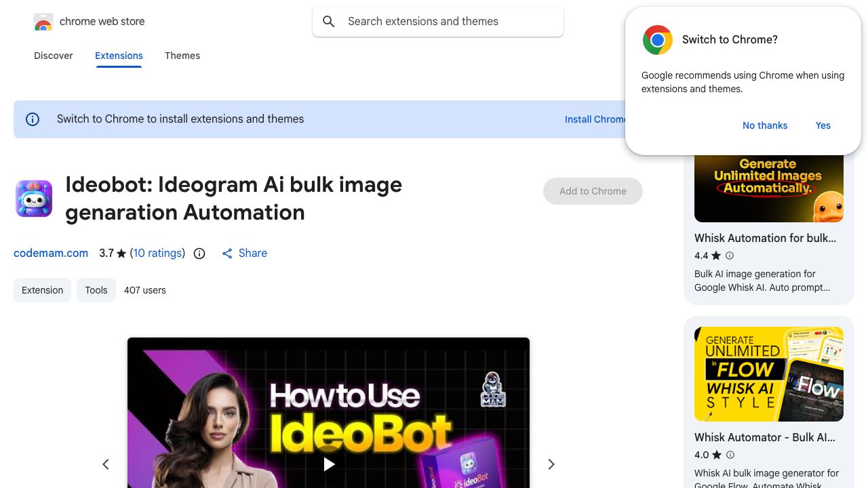Open Whisk Automation for bulk thumbnail
The width and height of the screenshot is (868, 488).
[x=769, y=188]
